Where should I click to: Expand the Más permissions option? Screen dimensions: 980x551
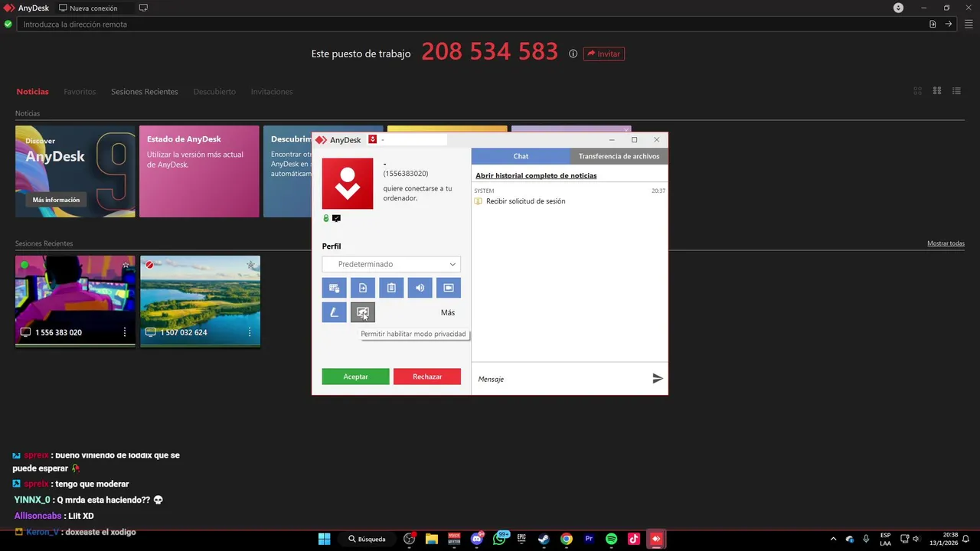pos(448,312)
